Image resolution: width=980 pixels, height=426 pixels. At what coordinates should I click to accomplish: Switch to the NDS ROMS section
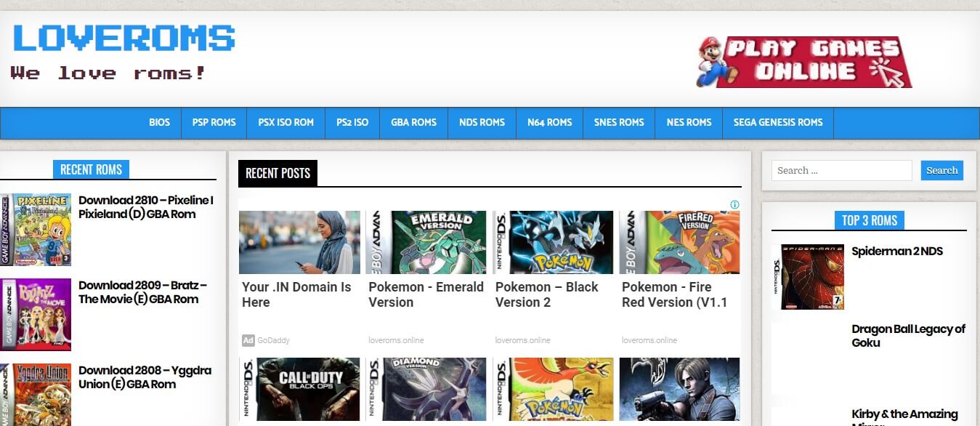(x=482, y=122)
